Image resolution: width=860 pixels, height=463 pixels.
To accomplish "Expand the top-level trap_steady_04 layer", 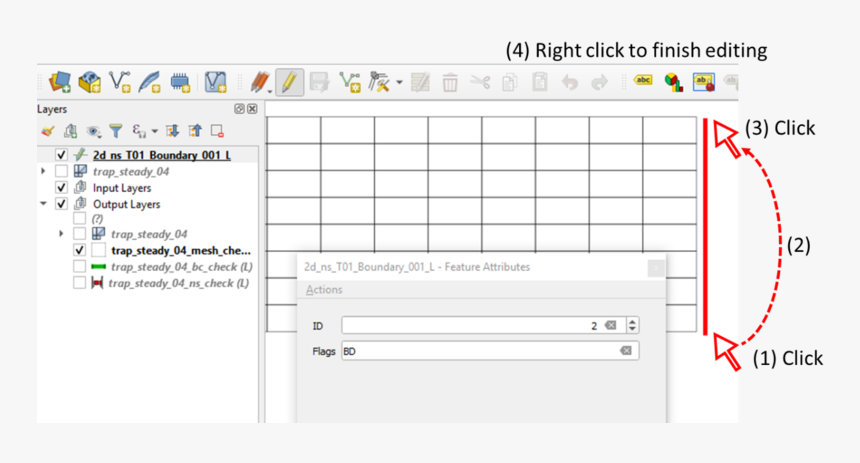I will [43, 171].
